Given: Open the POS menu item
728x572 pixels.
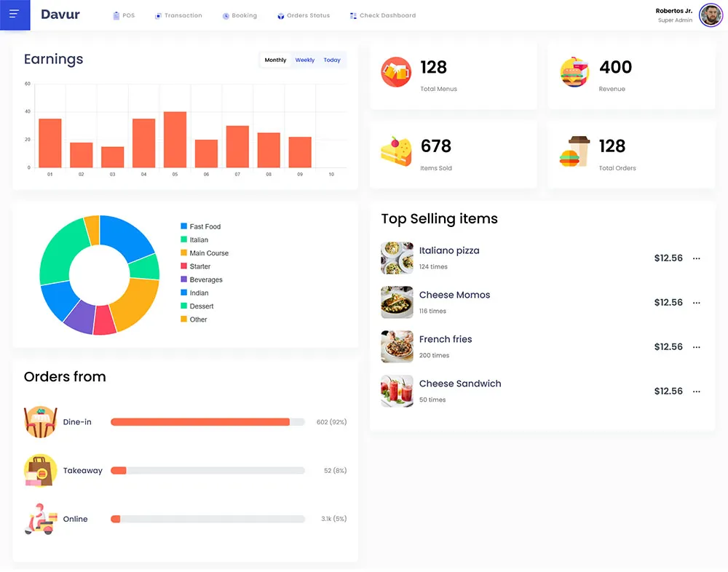Looking at the screenshot, I should pos(129,15).
